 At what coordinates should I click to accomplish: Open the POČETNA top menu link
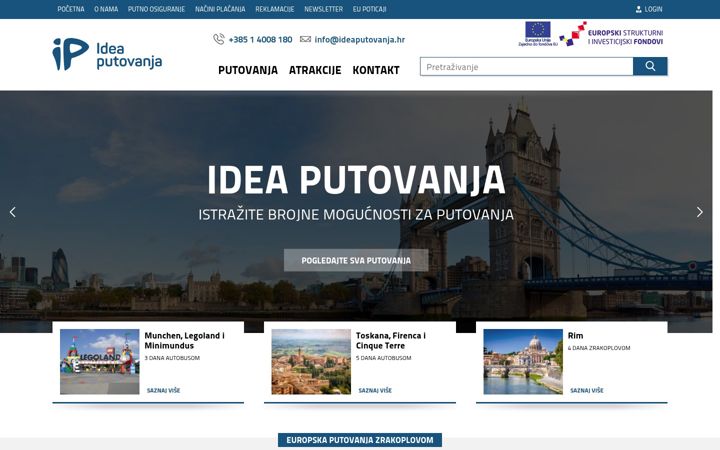(71, 9)
